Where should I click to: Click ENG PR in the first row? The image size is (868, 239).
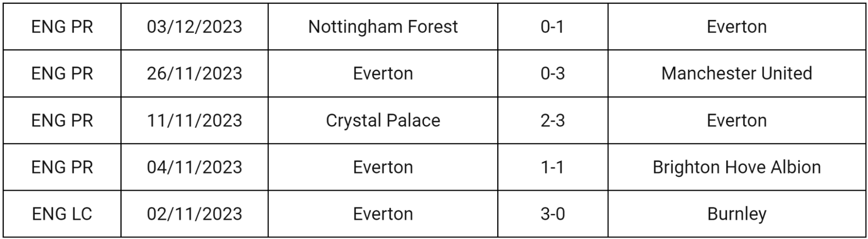(x=62, y=27)
